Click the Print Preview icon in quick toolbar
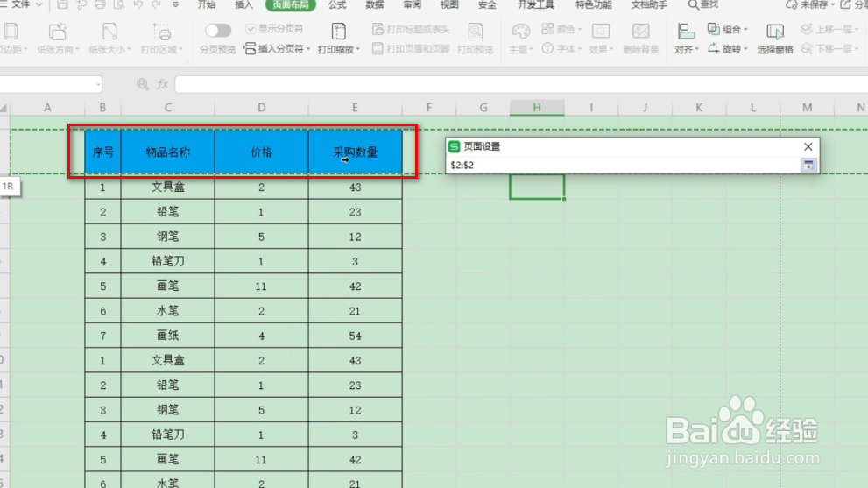The width and height of the screenshot is (868, 488). [x=119, y=4]
